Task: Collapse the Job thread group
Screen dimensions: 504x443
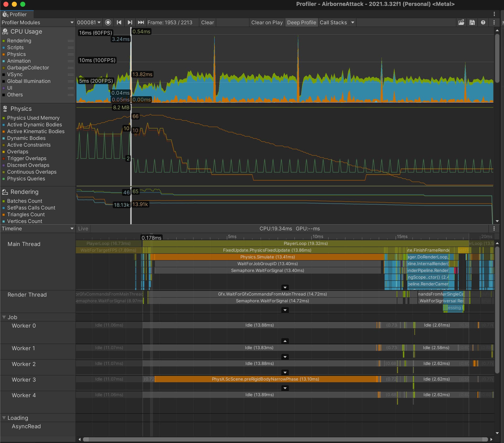Action: 4,317
